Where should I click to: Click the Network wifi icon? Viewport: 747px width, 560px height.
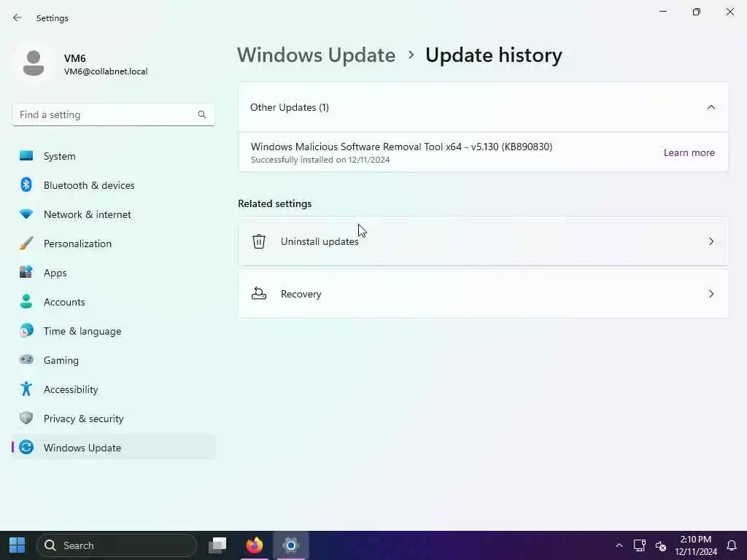point(26,214)
